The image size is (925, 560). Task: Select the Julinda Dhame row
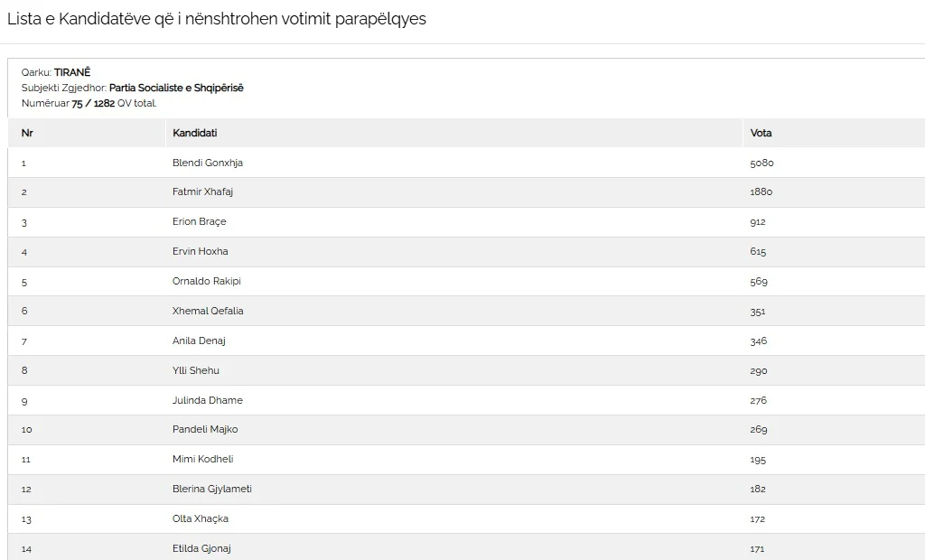pos(466,400)
